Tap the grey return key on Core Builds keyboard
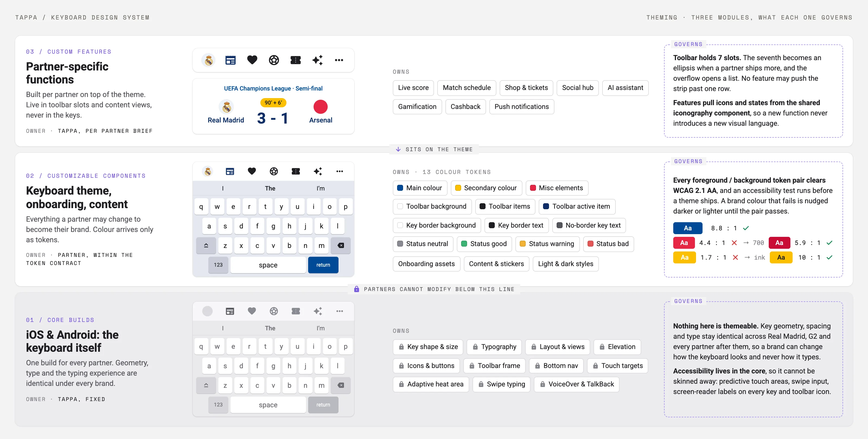The height and width of the screenshot is (439, 868). click(x=323, y=405)
